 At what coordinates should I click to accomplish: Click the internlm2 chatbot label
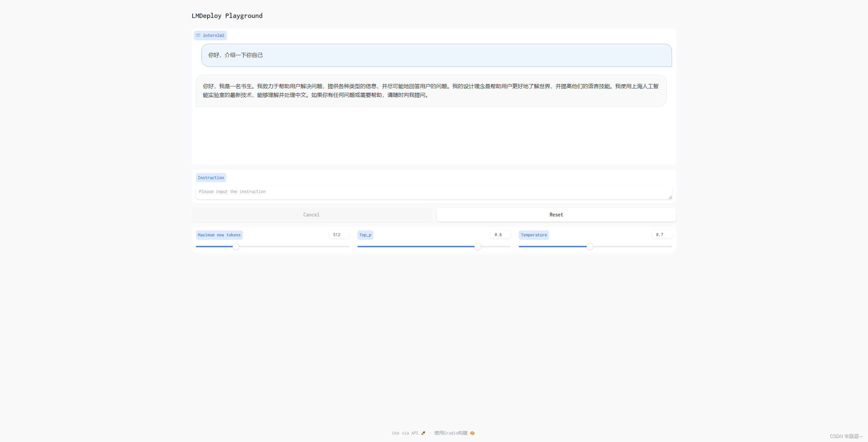coord(210,36)
